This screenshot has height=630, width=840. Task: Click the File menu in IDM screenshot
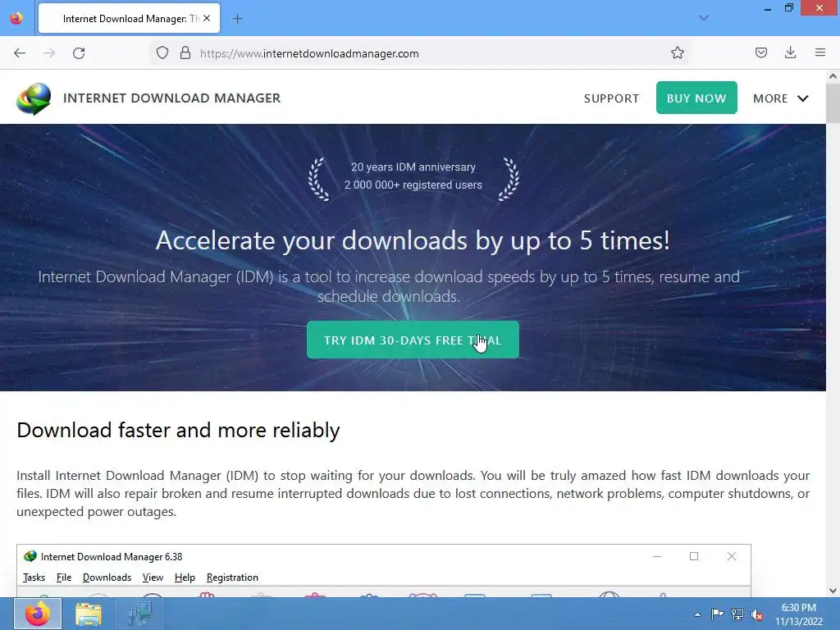tap(64, 577)
